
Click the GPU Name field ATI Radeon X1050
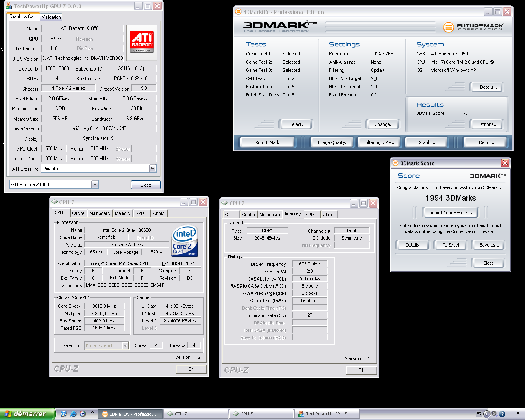[82, 28]
